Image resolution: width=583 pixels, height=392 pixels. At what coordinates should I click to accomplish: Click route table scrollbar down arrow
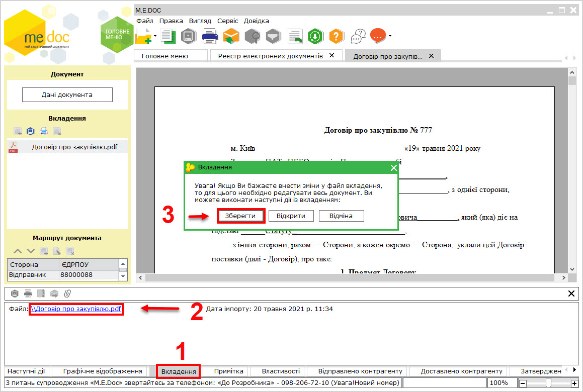123,276
